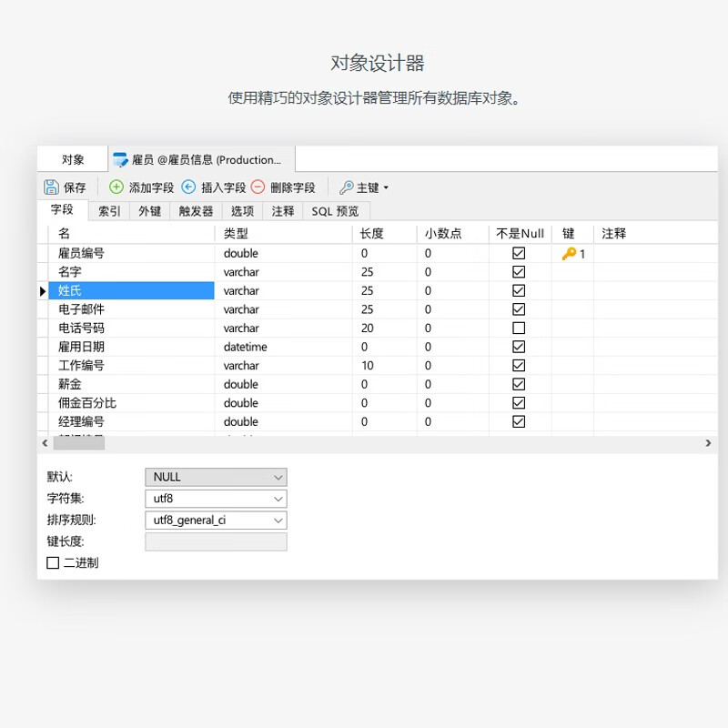
Task: Click the row pointer arrow beside 姓氏
Action: (x=42, y=291)
